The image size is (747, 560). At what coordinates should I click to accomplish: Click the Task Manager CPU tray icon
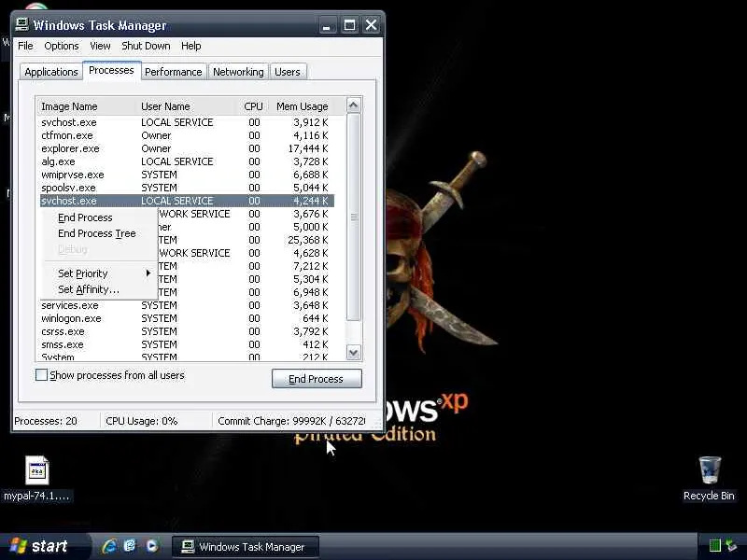click(x=715, y=546)
